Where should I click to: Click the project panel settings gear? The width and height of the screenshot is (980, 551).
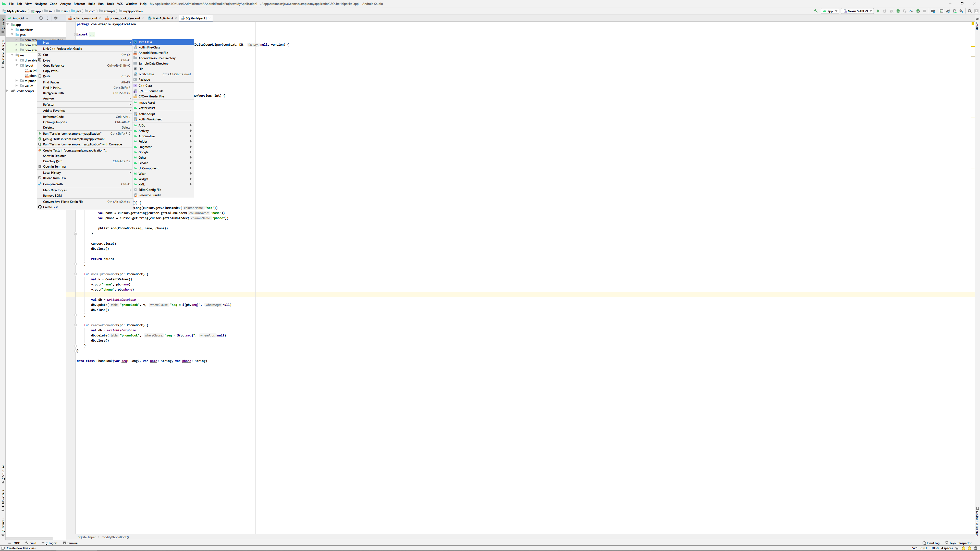(56, 18)
